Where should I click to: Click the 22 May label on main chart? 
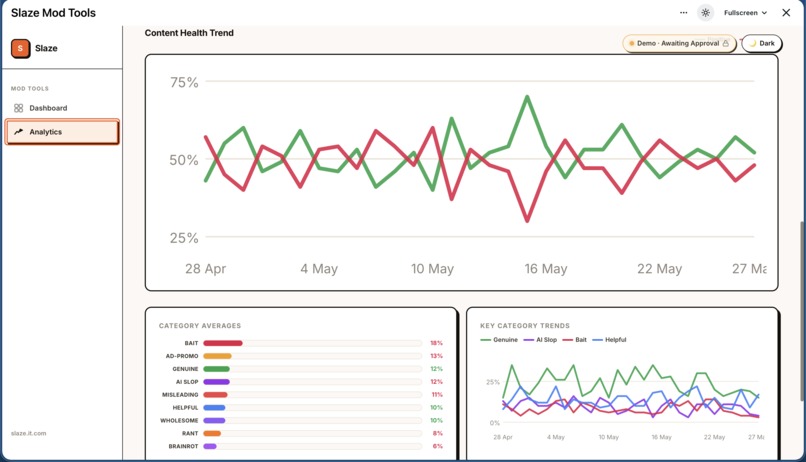660,269
